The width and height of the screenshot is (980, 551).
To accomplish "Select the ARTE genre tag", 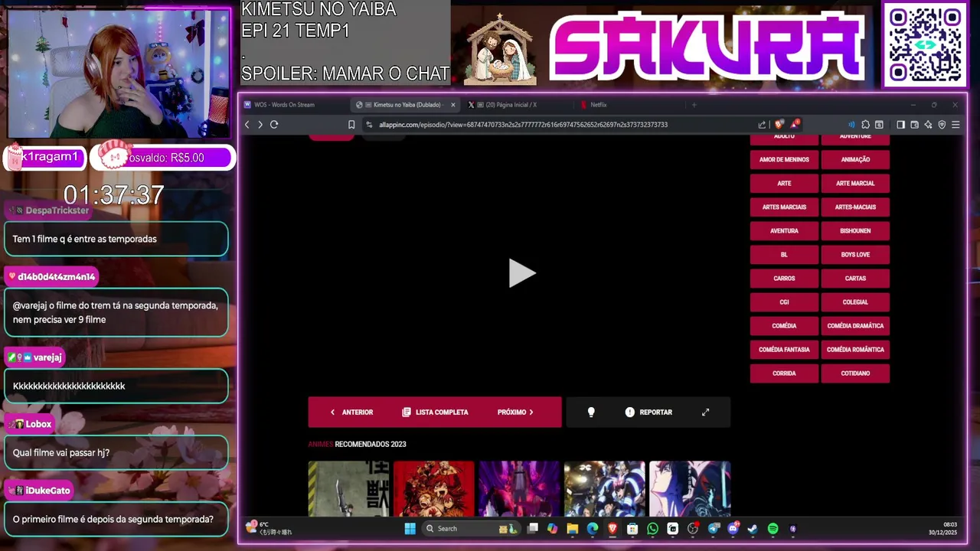I will click(x=784, y=184).
